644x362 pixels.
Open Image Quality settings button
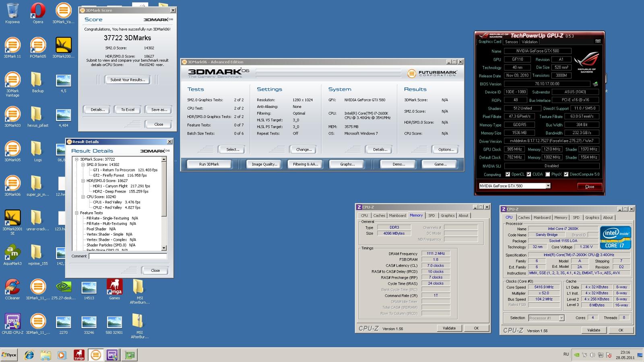click(264, 164)
